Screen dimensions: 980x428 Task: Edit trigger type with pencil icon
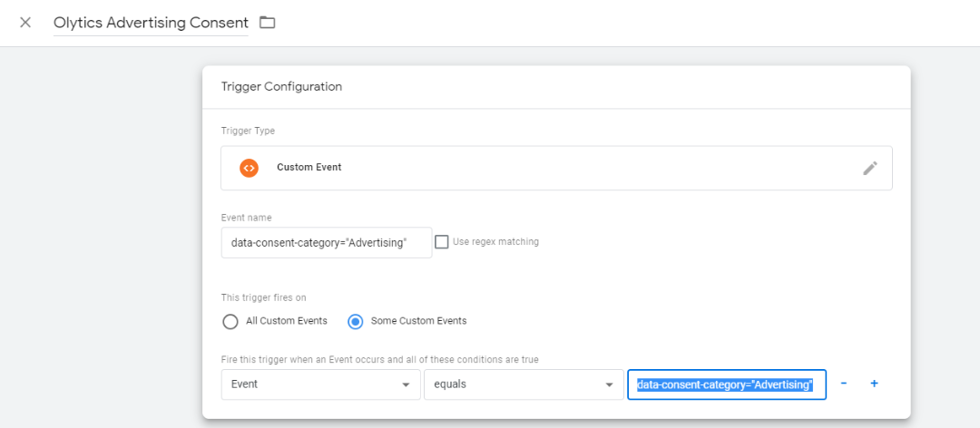point(870,168)
